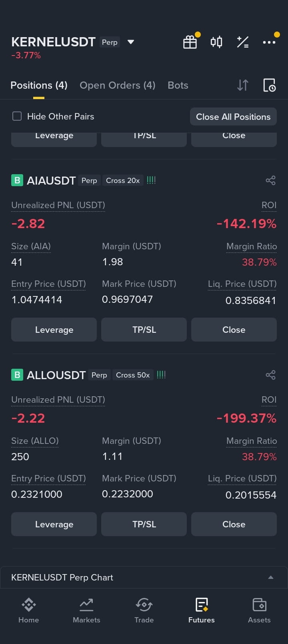
Task: Open Cross 20x margin setting for AIAUSDT
Action: click(123, 181)
